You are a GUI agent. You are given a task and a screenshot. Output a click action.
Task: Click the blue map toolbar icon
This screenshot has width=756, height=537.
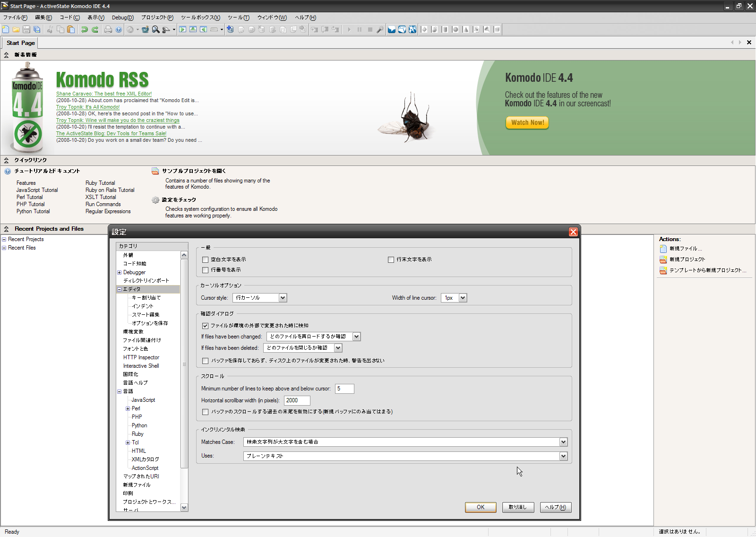[402, 29]
